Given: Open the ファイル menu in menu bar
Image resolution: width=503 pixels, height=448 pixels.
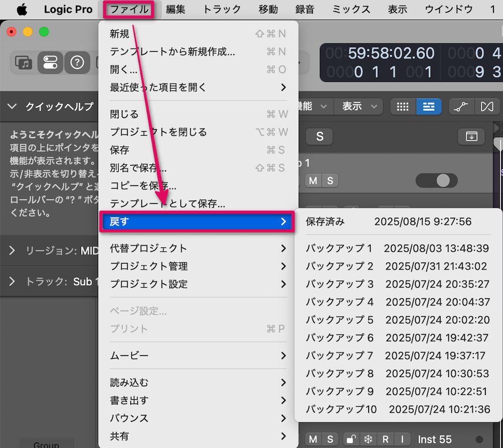Looking at the screenshot, I should click(129, 10).
